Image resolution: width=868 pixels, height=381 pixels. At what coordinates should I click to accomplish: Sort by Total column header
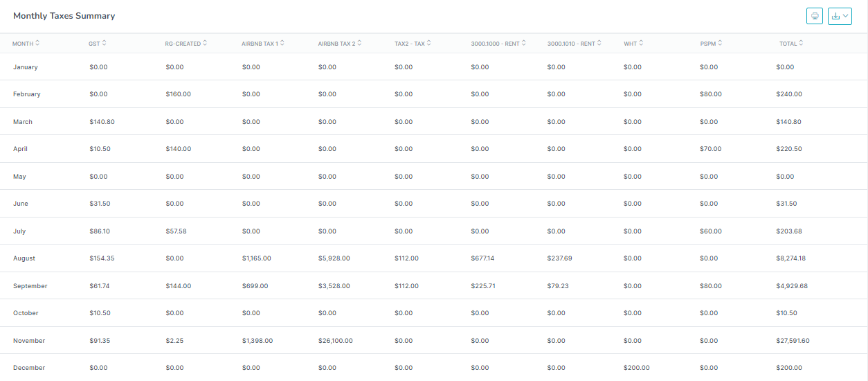(x=791, y=43)
